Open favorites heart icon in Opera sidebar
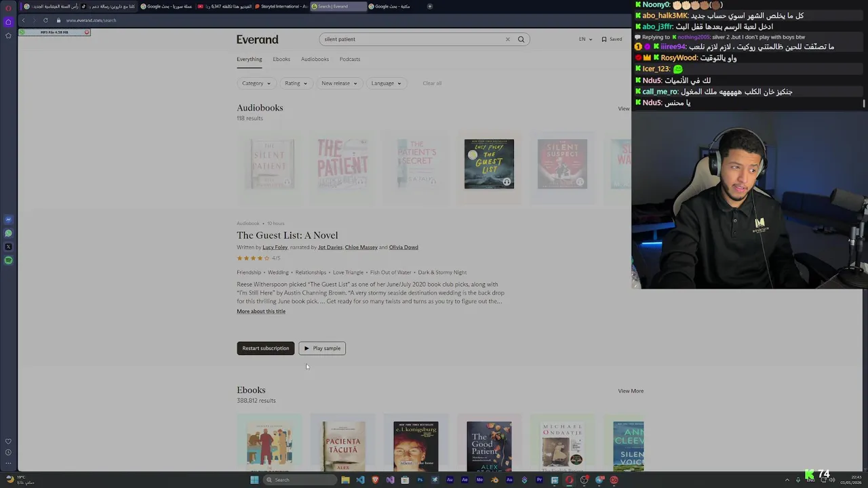Image resolution: width=868 pixels, height=488 pixels. pos(8,441)
